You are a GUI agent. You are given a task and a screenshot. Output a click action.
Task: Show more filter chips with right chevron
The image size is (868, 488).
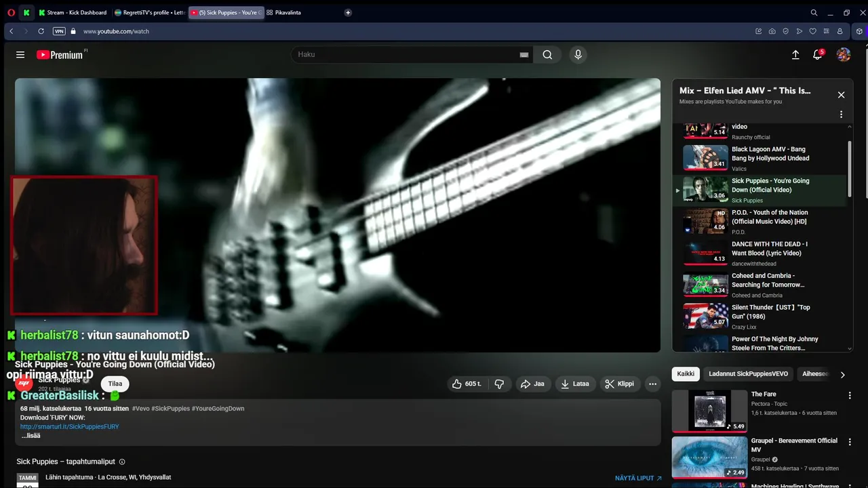(843, 374)
